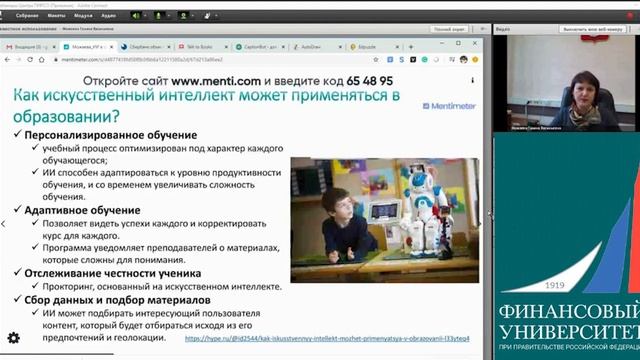The height and width of the screenshot is (360, 640).
Task: Click the black V extension icon
Action: coord(413,60)
